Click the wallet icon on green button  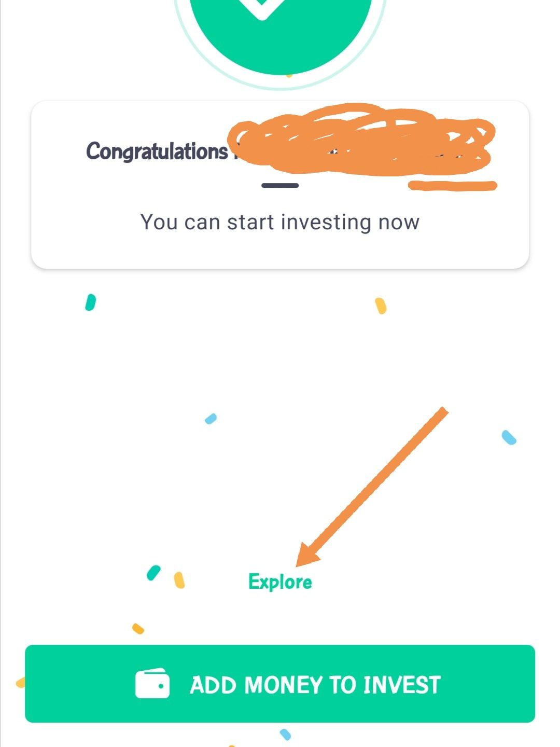coord(152,684)
